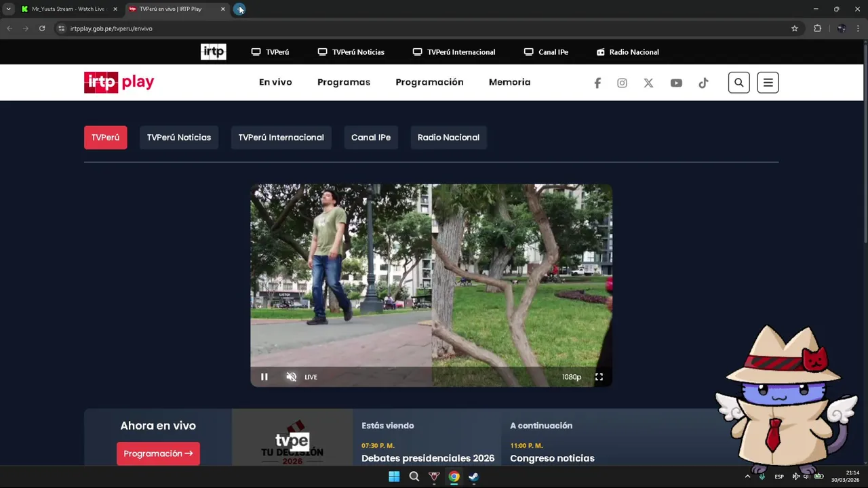868x488 pixels.
Task: Open the Memoria menu
Action: [509, 82]
